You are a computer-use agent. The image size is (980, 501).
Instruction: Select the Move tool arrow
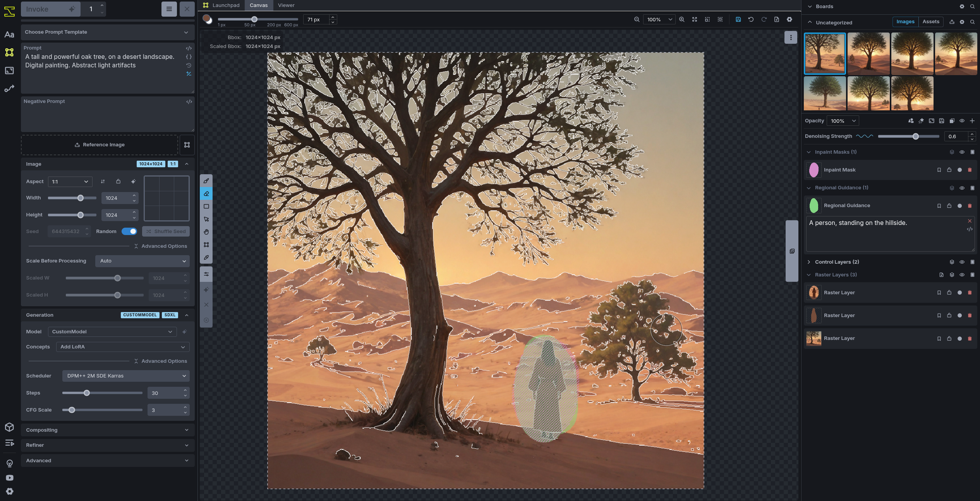(206, 219)
